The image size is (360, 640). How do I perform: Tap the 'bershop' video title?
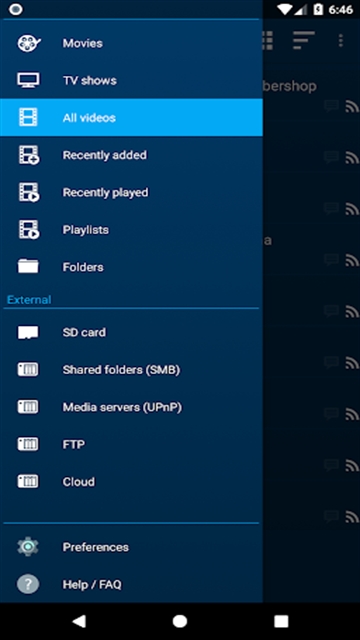click(x=289, y=86)
